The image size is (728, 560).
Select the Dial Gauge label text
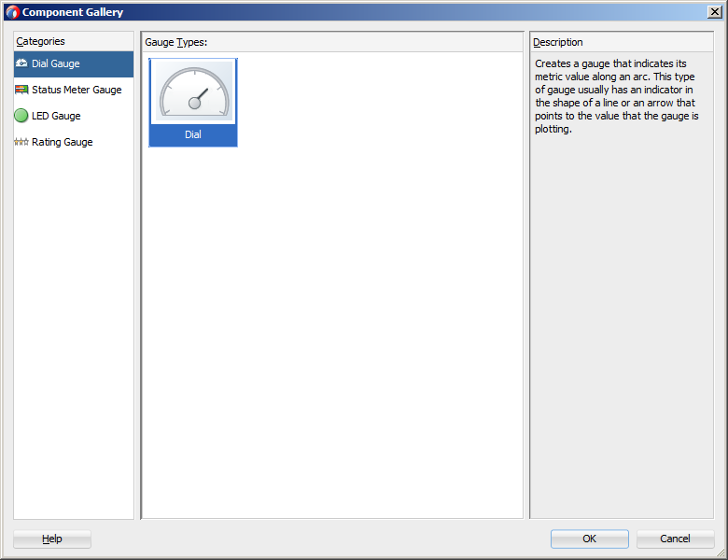(x=56, y=63)
